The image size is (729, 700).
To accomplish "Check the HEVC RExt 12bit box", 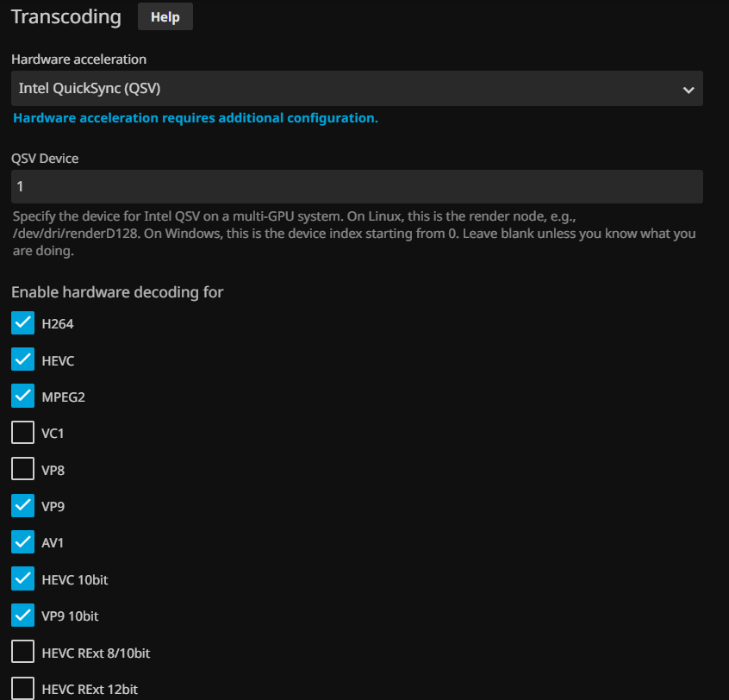I will 23,689.
